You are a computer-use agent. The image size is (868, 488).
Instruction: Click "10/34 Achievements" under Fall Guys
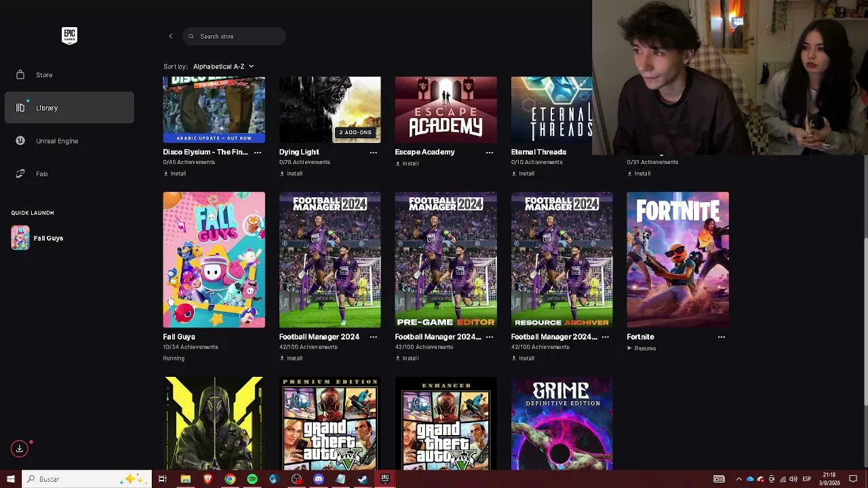click(191, 347)
